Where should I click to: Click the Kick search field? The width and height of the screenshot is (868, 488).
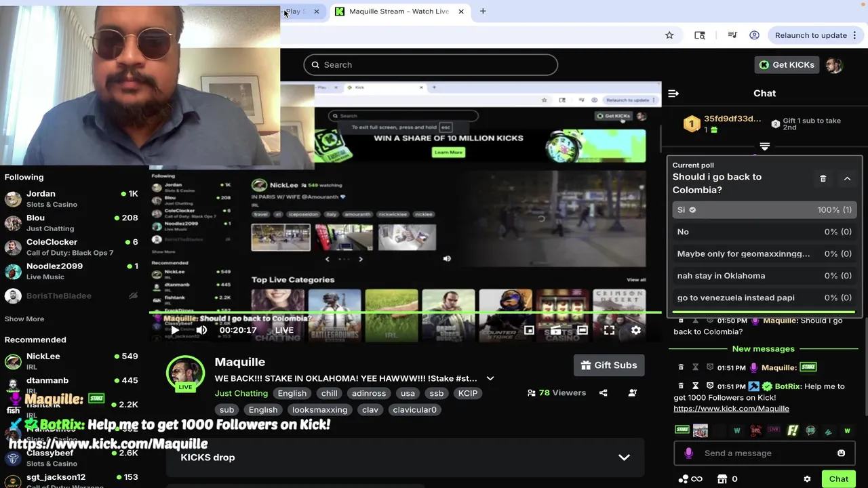click(x=431, y=65)
